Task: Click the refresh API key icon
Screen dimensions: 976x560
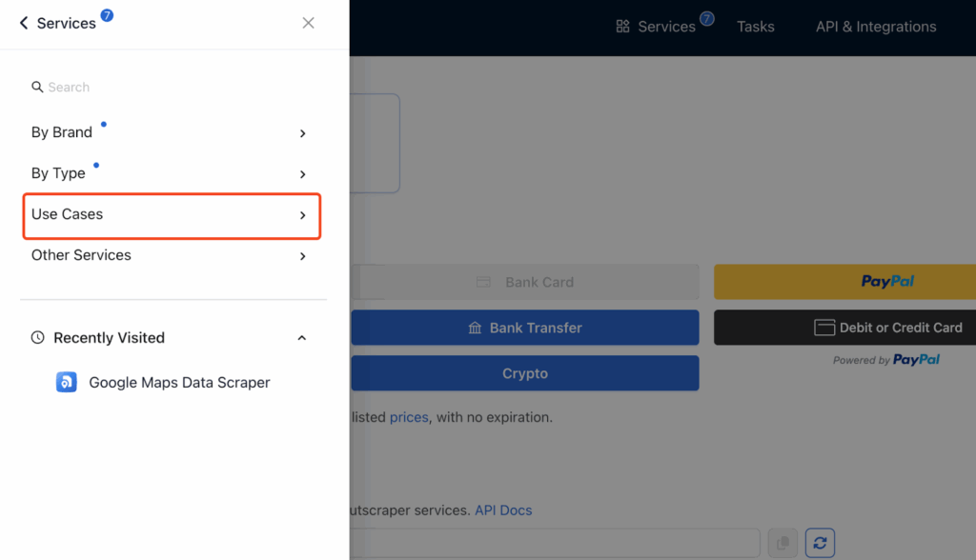Action: coord(819,543)
